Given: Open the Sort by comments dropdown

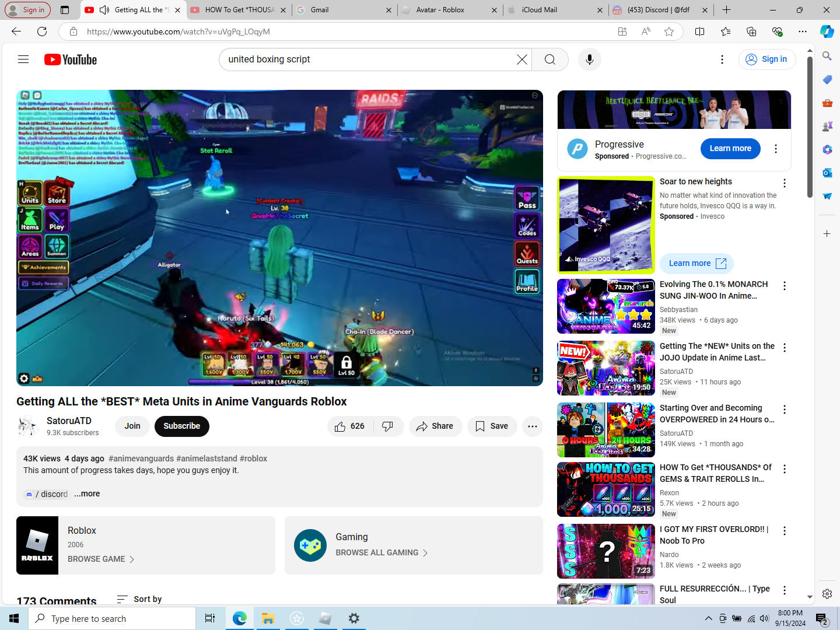Looking at the screenshot, I should [x=139, y=599].
